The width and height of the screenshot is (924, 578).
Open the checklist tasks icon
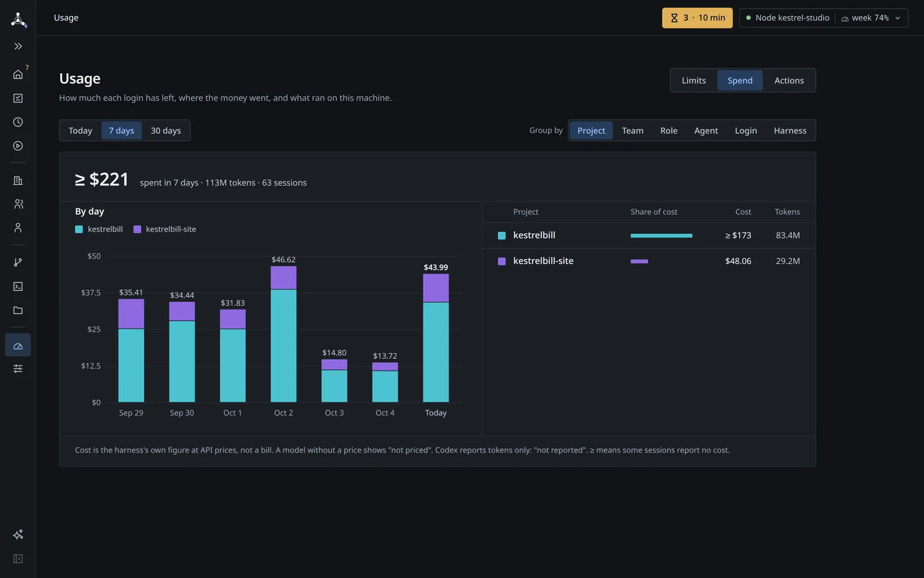coord(18,98)
